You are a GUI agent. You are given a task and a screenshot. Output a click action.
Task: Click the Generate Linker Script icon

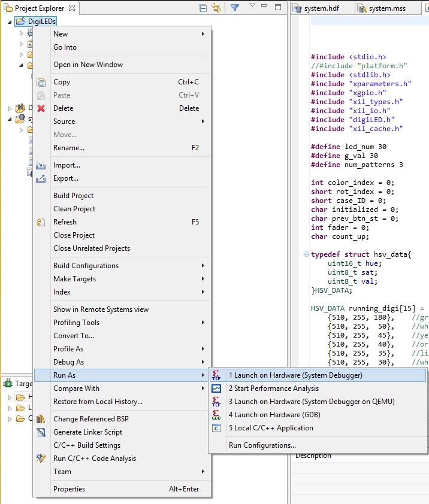(41, 432)
